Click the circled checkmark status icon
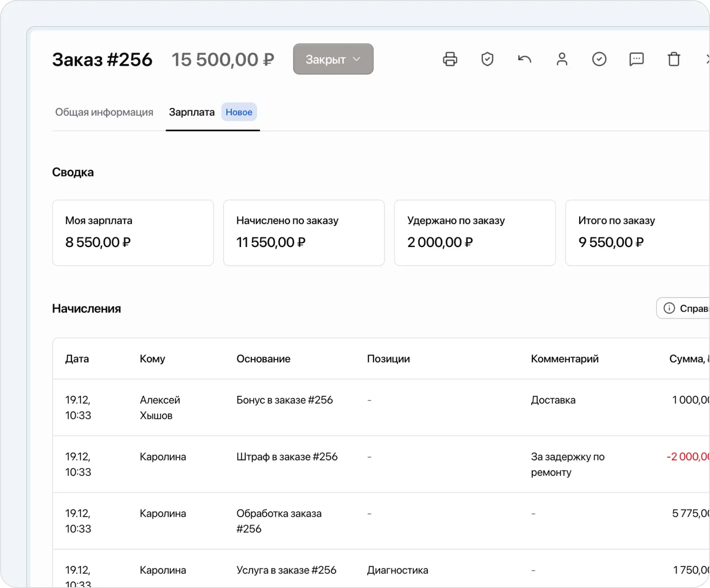The width and height of the screenshot is (710, 588). point(599,59)
